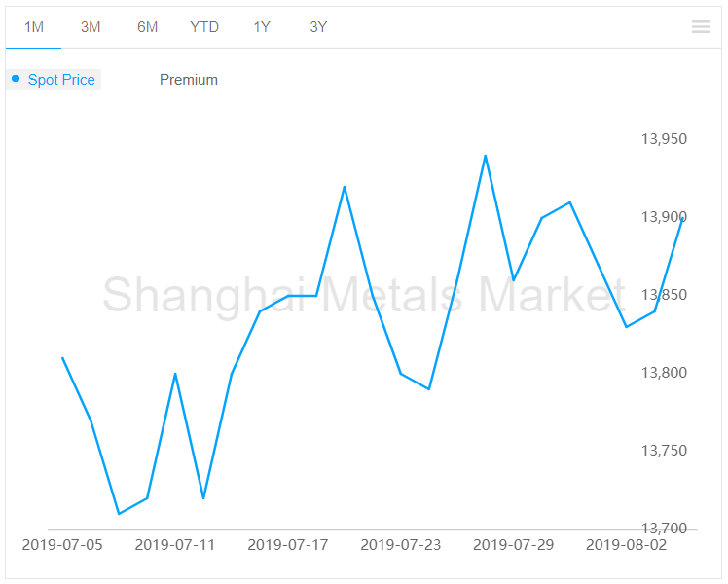This screenshot has height=584, width=728.
Task: Switch to the 6M time range
Action: point(147,27)
